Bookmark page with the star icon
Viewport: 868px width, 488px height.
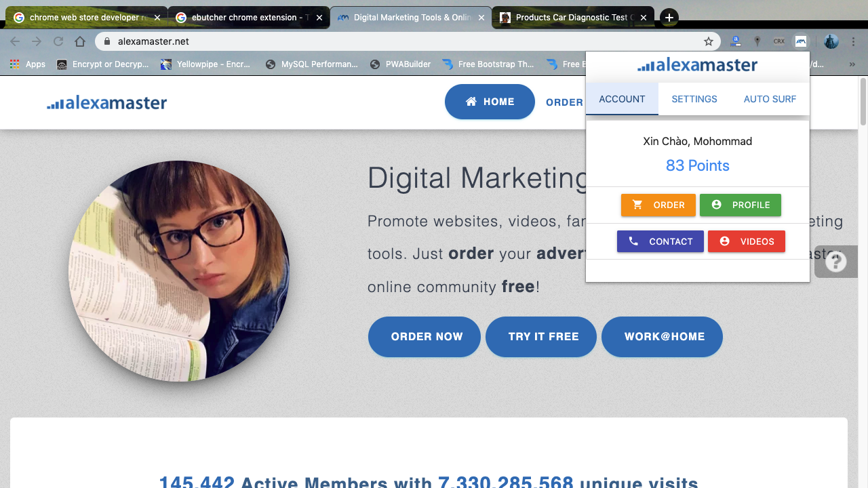click(x=709, y=41)
